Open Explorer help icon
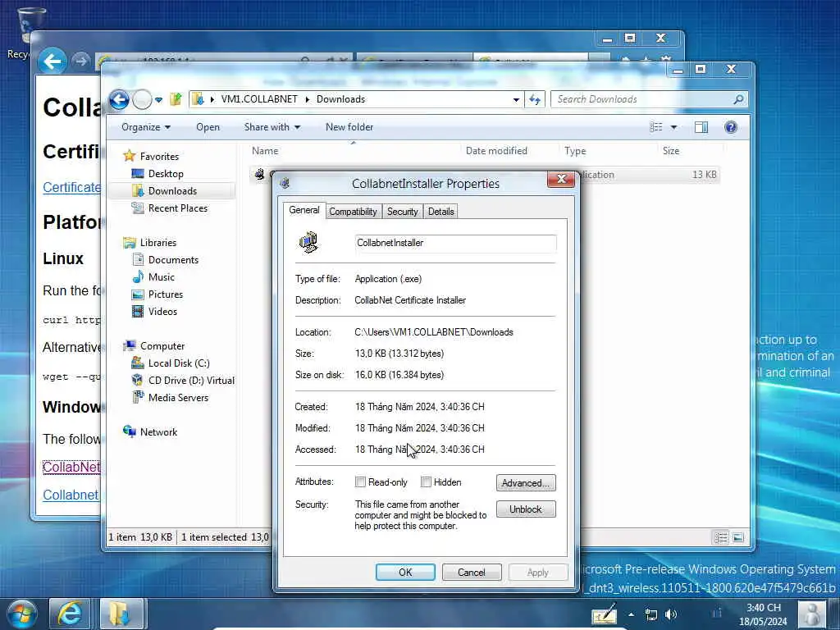The height and width of the screenshot is (630, 840). [731, 127]
